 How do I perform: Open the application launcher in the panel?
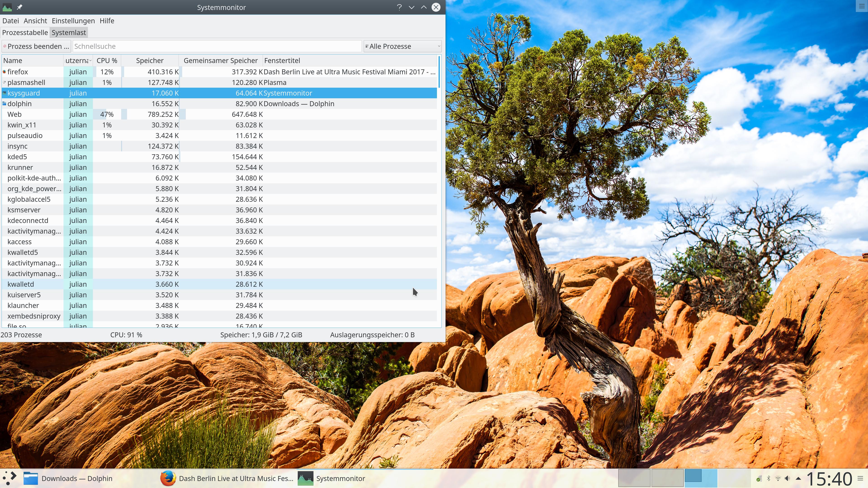(9, 478)
